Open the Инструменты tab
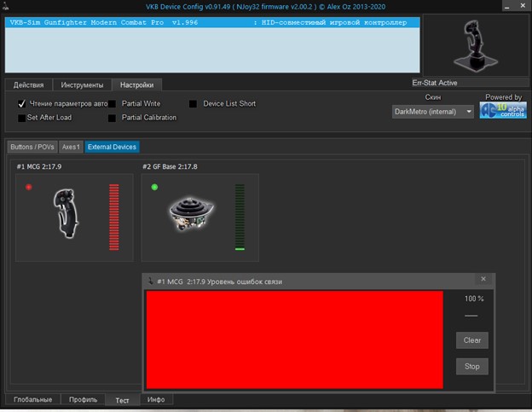This screenshot has height=412, width=532. (x=82, y=84)
